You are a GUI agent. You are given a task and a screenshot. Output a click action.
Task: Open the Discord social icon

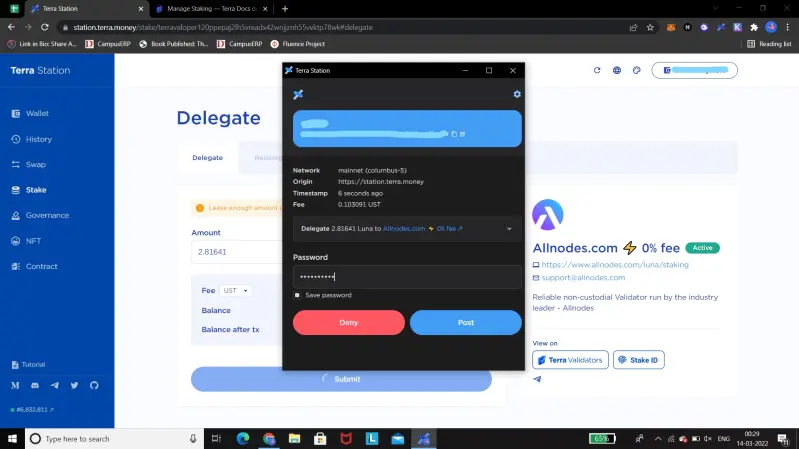pyautogui.click(x=35, y=386)
